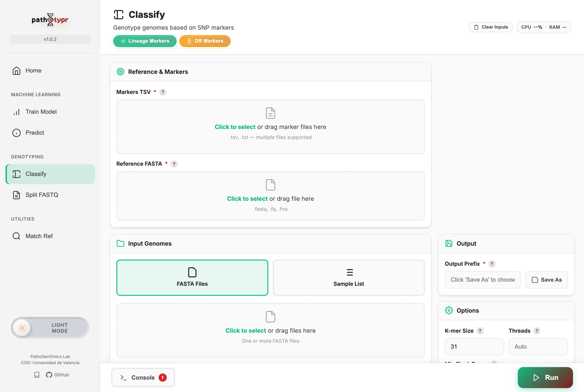Click the Reference FASTA file icon
The width and height of the screenshot is (584, 392).
click(x=270, y=185)
